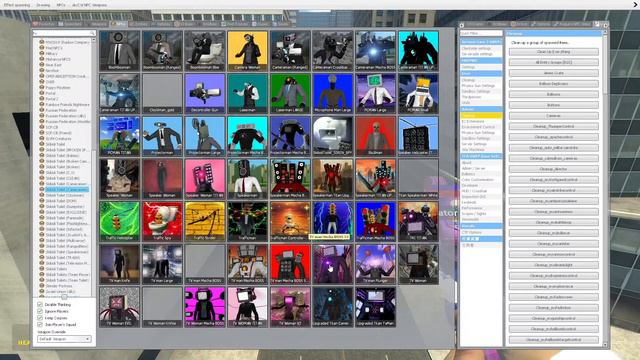Click the cleanup panel vertical scrollbar
The width and height of the screenshot is (640, 360).
(x=605, y=189)
